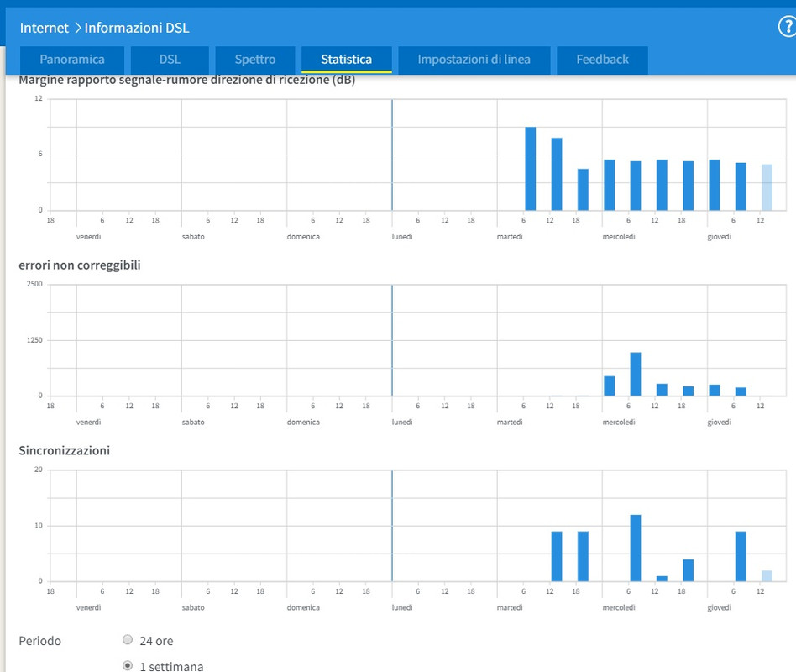Click the 1250 axis label on errors chart
The height and width of the screenshot is (672, 796).
tap(34, 340)
